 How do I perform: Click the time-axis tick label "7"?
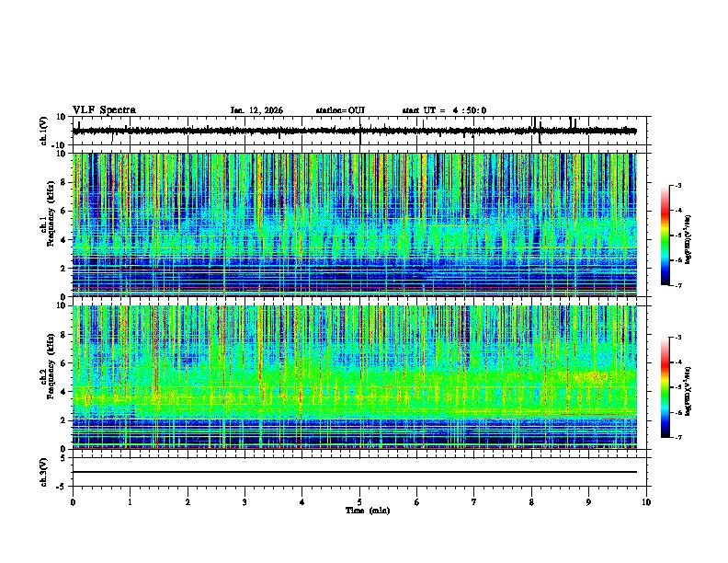474,502
